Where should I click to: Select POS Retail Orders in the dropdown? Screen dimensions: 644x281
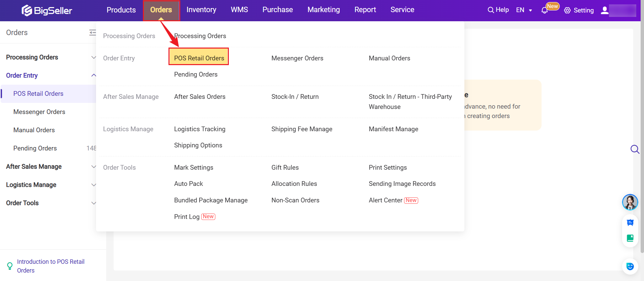tap(199, 58)
